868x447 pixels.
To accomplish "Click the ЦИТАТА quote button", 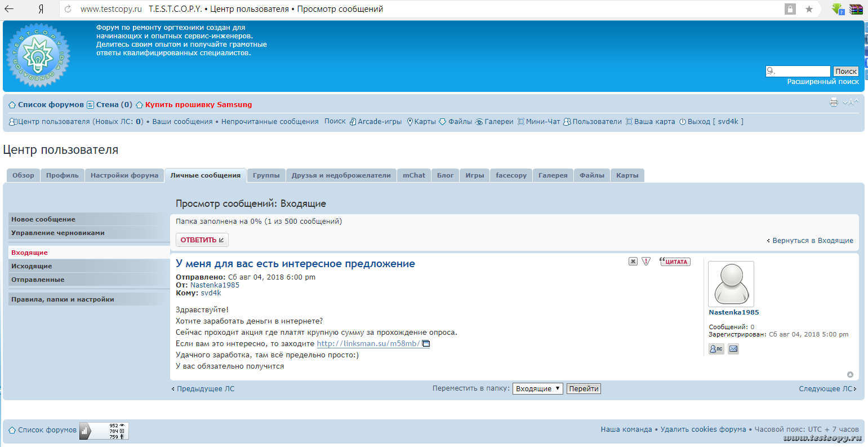I will click(x=675, y=262).
